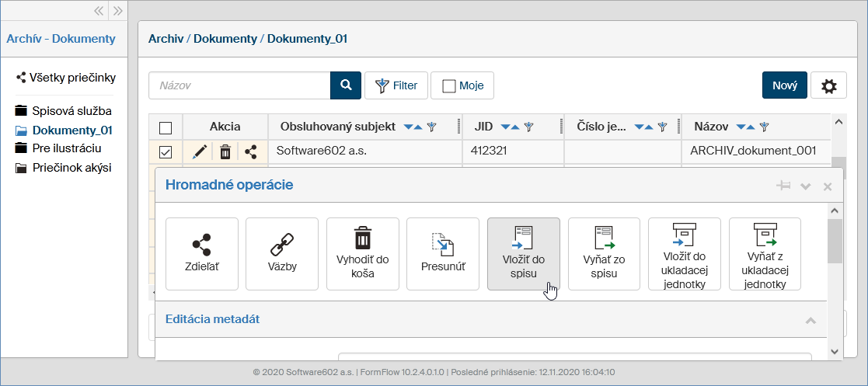Screen dimensions: 868x386
Task: Click Zdieľať in bulk operations
Action: click(202, 254)
